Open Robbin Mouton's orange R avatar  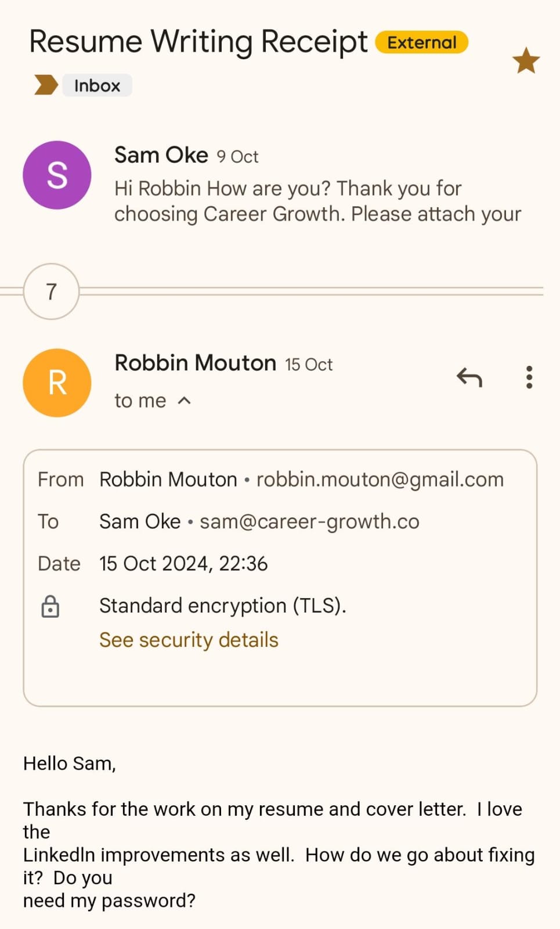pyautogui.click(x=57, y=383)
